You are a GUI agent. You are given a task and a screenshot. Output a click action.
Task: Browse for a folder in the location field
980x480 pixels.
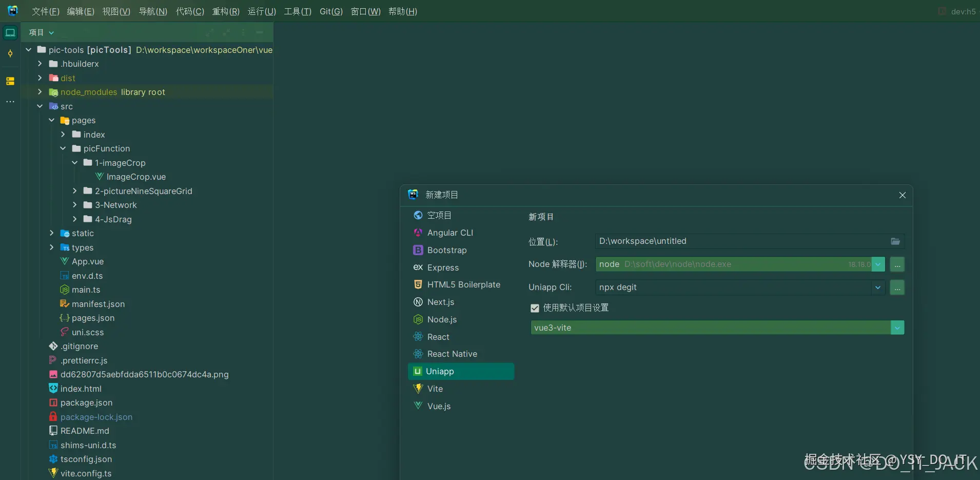click(x=895, y=241)
